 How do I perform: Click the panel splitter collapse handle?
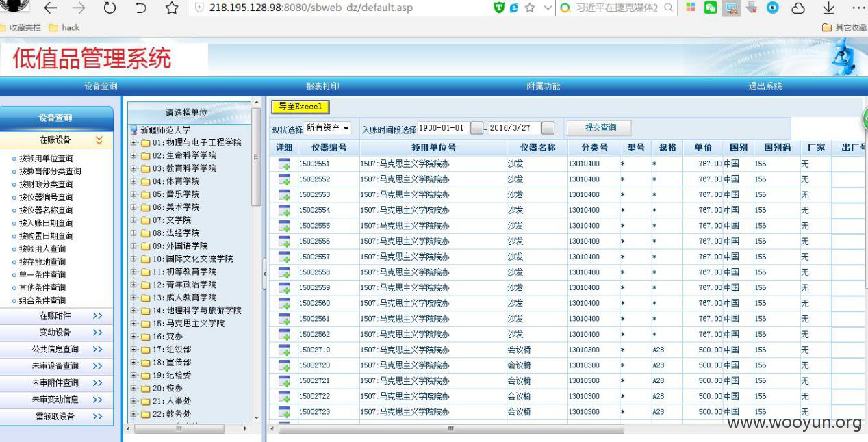point(264,273)
